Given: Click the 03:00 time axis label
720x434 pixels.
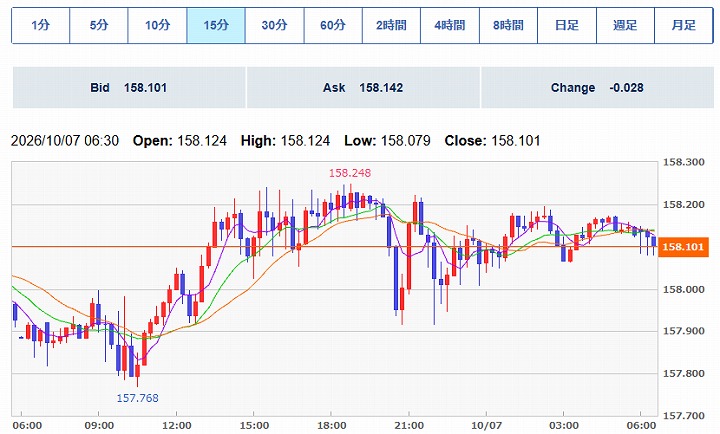Looking at the screenshot, I should (x=564, y=426).
